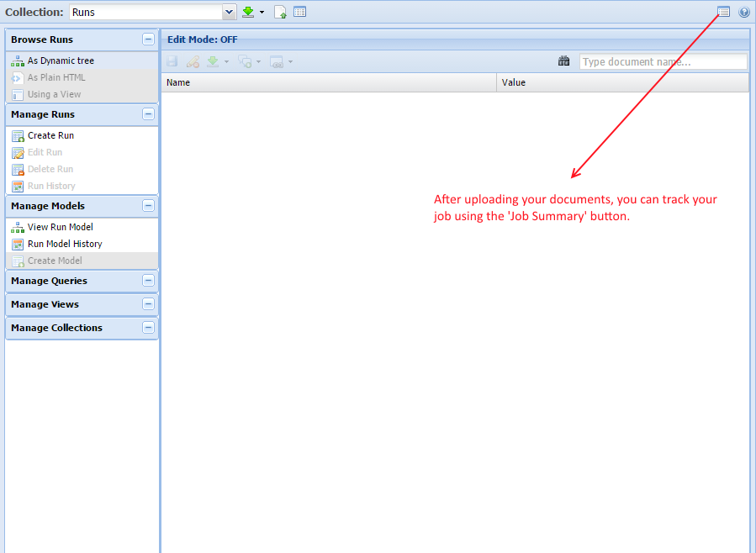
Task: Focus the 'Type document name...' search field
Action: 663,61
